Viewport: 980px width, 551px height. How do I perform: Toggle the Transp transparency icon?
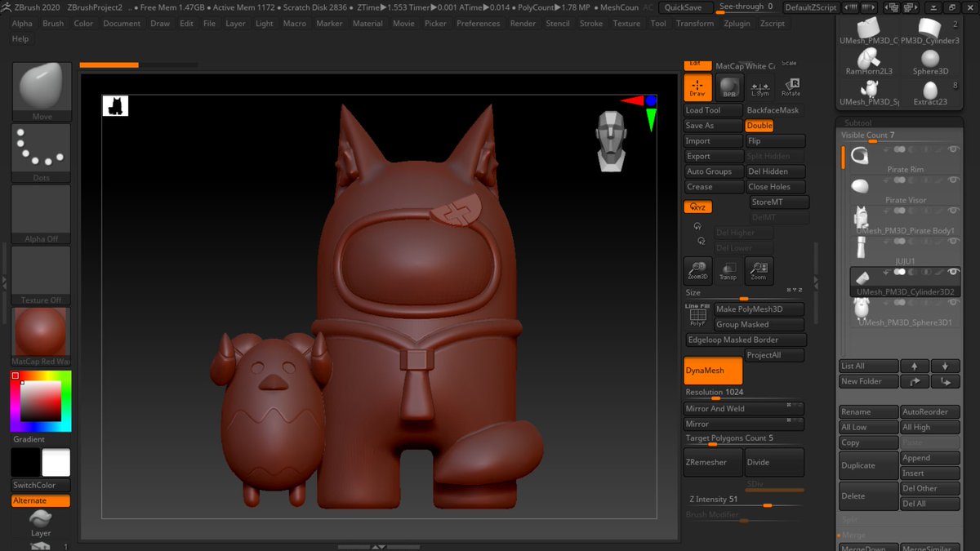(x=728, y=270)
